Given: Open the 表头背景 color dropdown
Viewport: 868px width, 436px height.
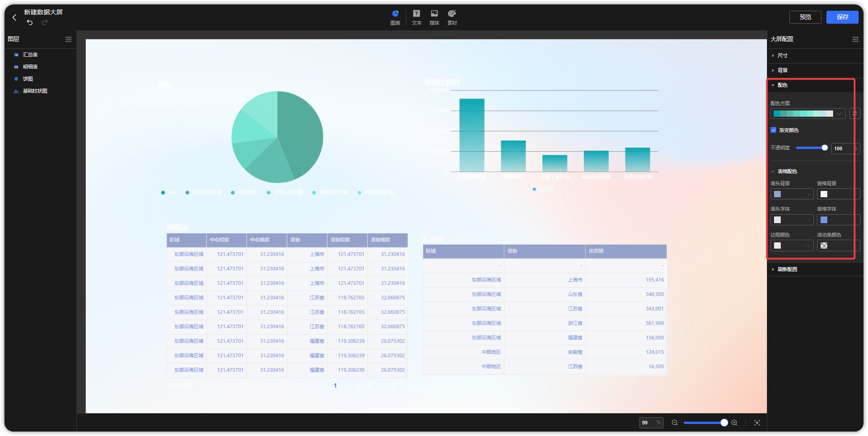Looking at the screenshot, I should point(792,194).
